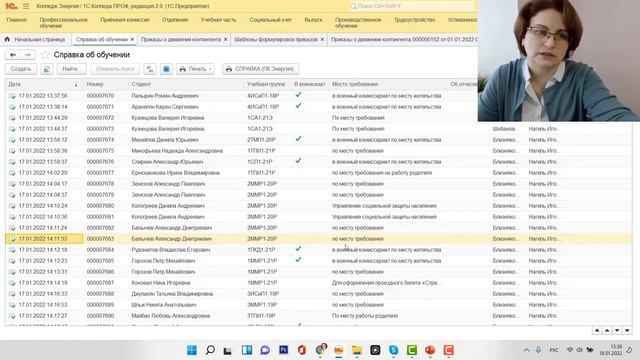Image resolution: width=640 pixels, height=360 pixels.
Task: Click the РУС language indicator
Action: [x=554, y=350]
